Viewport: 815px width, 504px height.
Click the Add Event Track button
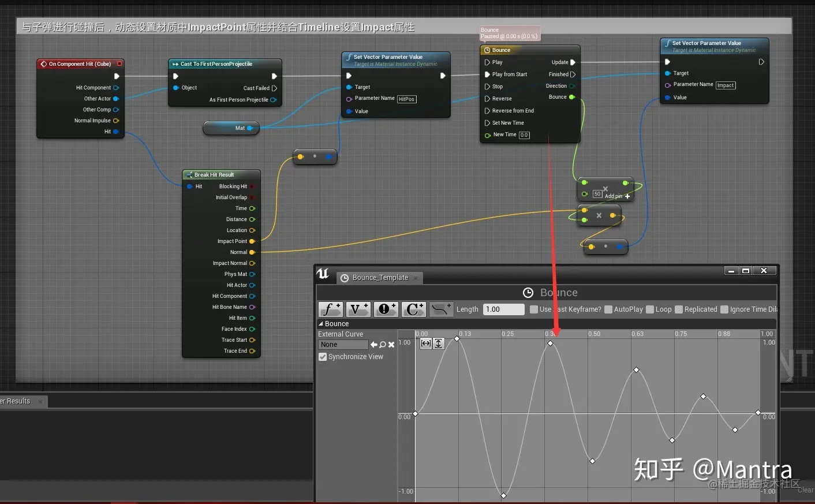[x=386, y=309]
